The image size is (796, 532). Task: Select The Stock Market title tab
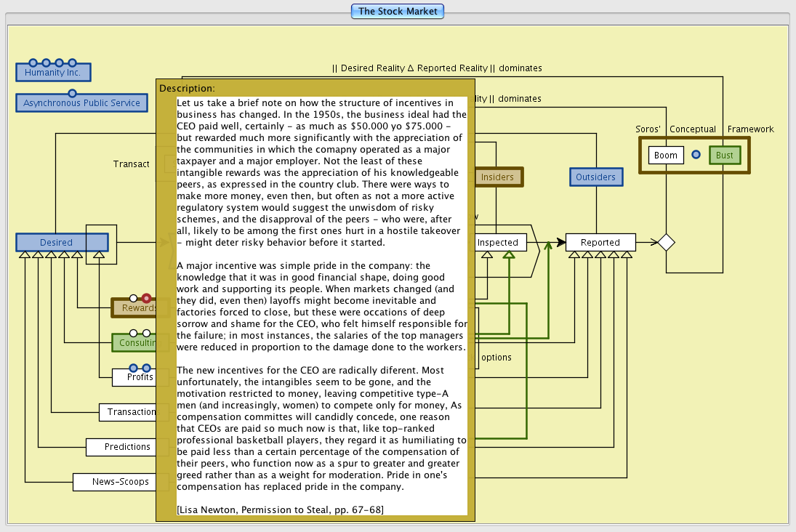tap(397, 11)
